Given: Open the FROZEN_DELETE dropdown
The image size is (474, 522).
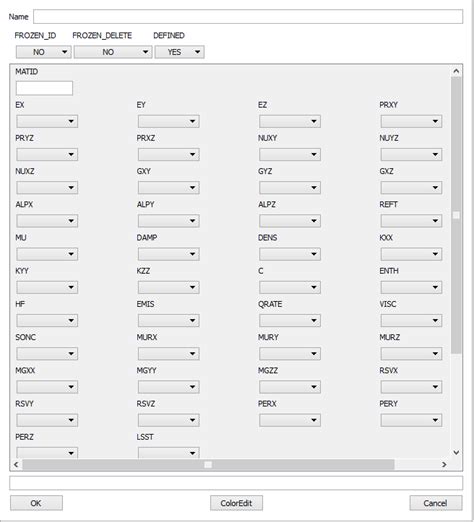Looking at the screenshot, I should 113,52.
